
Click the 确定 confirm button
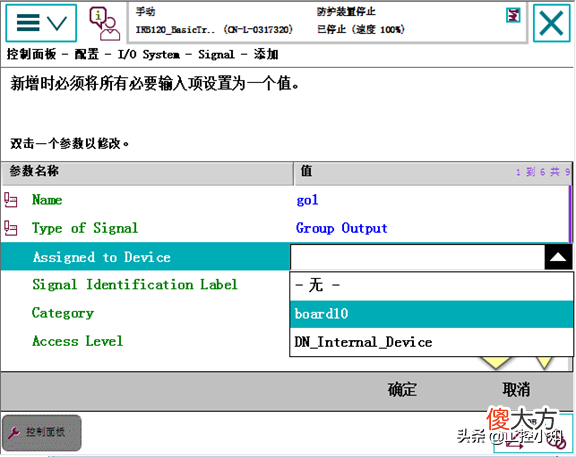(x=402, y=390)
